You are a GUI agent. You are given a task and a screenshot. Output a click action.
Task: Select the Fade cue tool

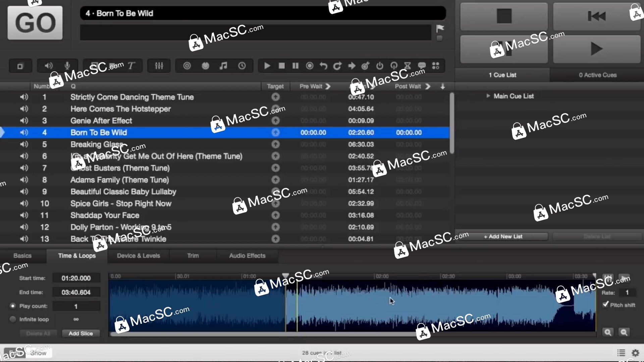(x=187, y=66)
